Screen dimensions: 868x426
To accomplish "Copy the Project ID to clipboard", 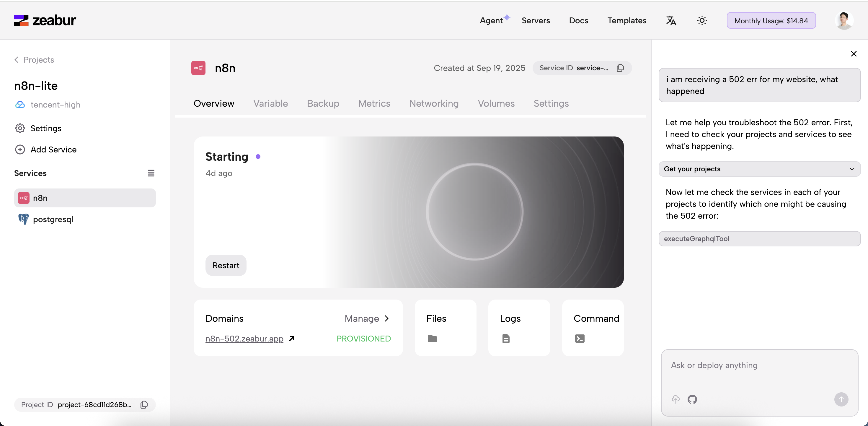I will (144, 404).
